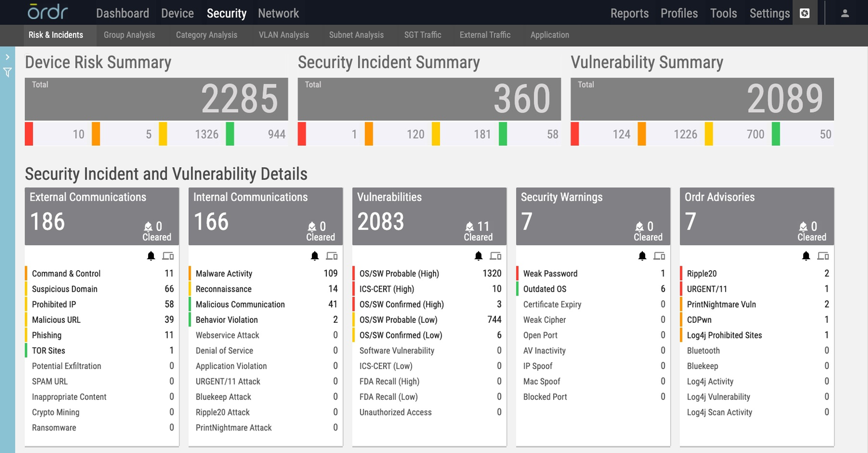Open the filter icon in the left sidebar
Viewport: 868px width, 453px height.
[8, 72]
